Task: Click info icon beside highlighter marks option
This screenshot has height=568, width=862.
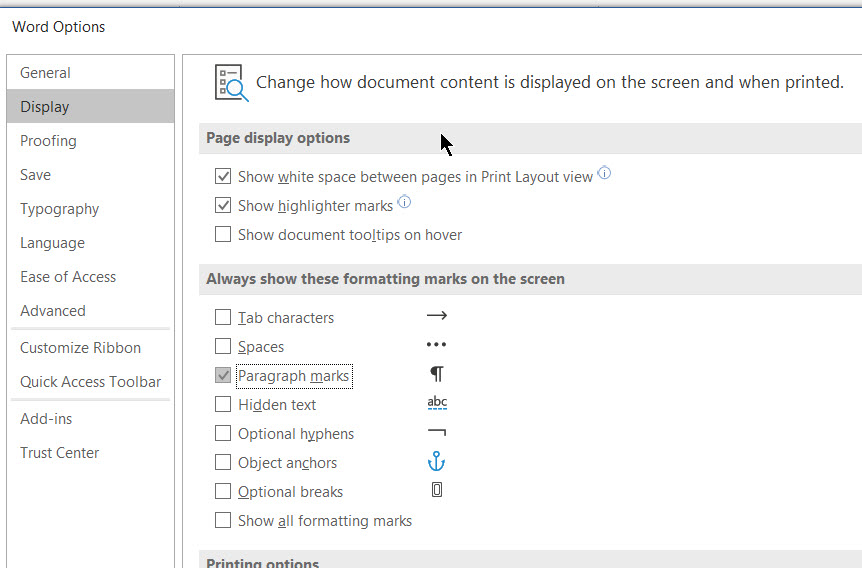Action: pos(404,202)
